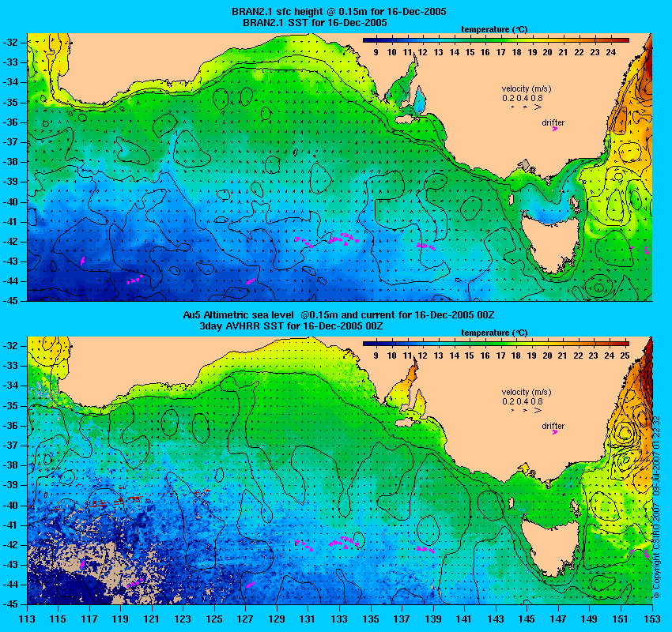Click the '24' value on top colorbar
Viewport: 672px width, 632px height.
(x=610, y=52)
